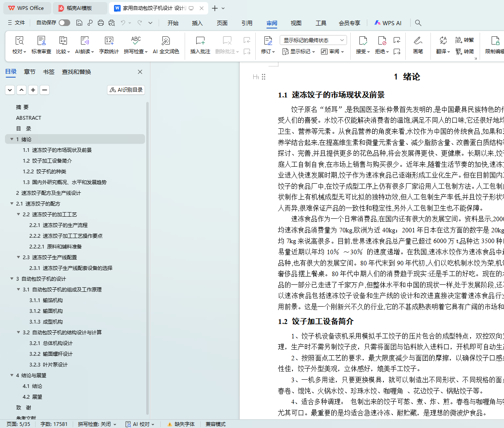
Task: Open the 接受 changes dropdown
Action: coord(363,52)
